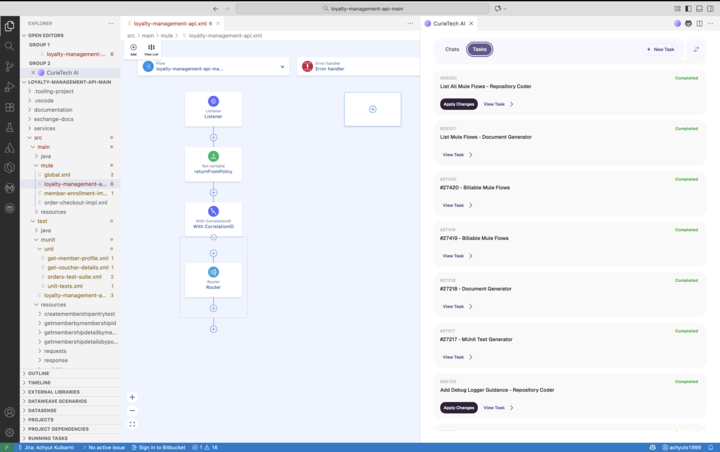Image resolution: width=720 pixels, height=452 pixels.
Task: Fit flow canvas to screen
Action: coord(132,424)
